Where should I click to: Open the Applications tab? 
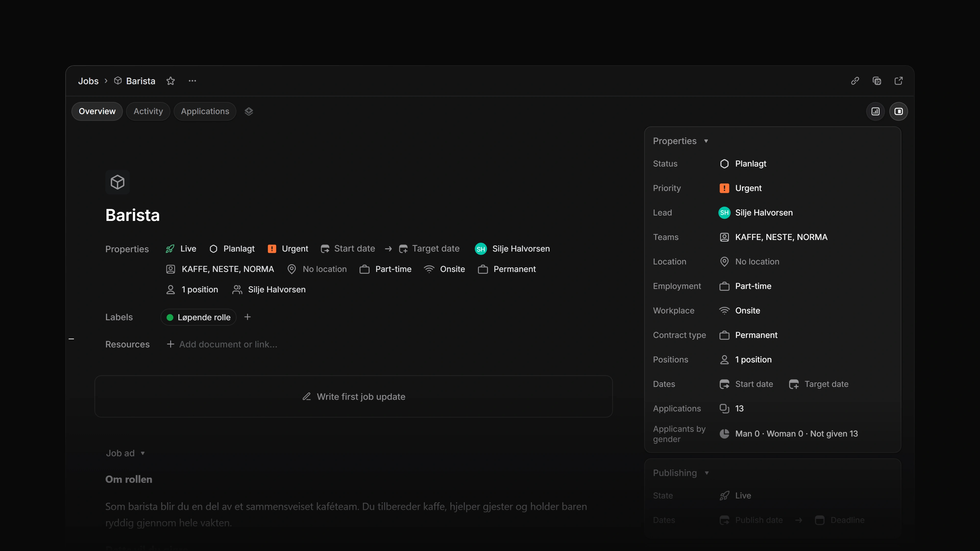pos(205,111)
